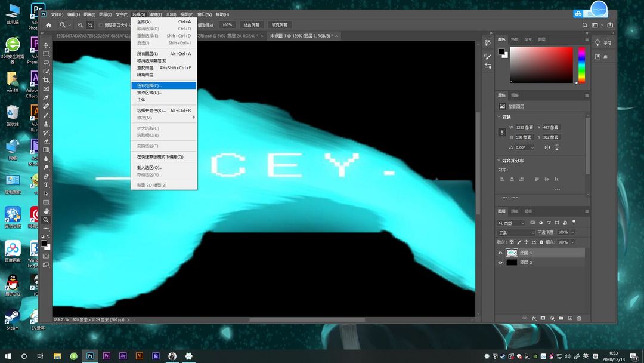Add a layer style with fx icon
644x363 pixels.
tap(534, 318)
